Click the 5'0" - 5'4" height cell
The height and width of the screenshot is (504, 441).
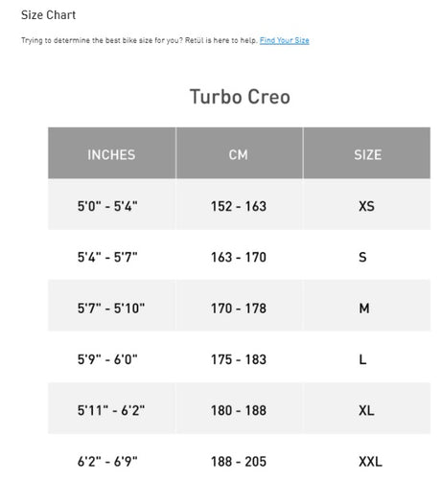coord(111,204)
